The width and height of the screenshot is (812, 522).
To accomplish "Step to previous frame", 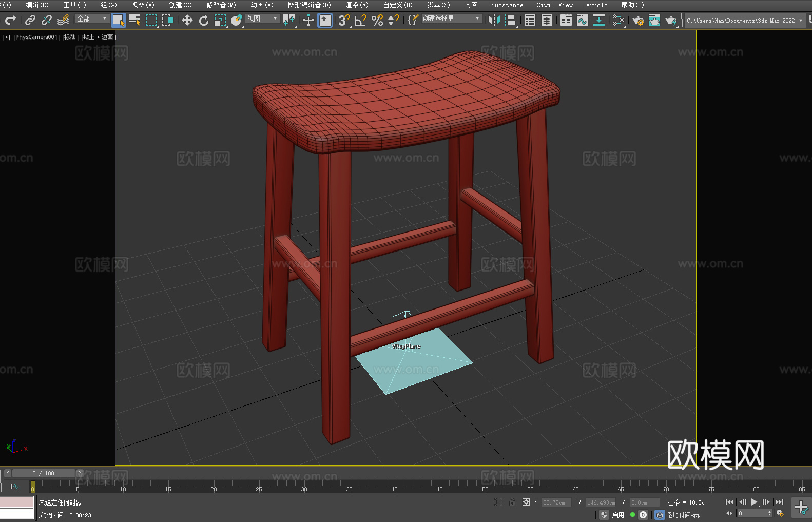I will pyautogui.click(x=742, y=502).
